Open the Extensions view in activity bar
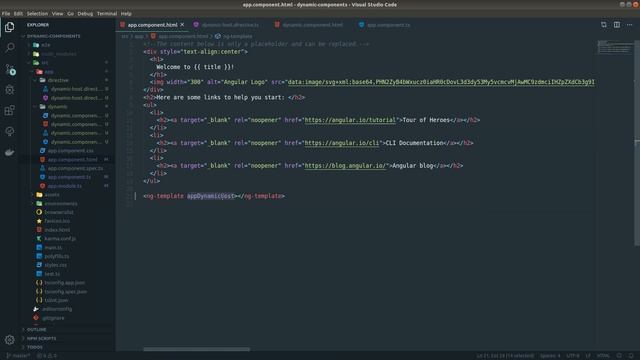640x360 pixels. tap(9, 111)
